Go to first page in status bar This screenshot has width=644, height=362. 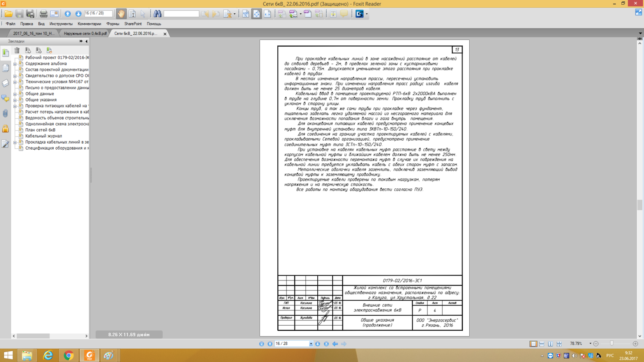click(261, 344)
